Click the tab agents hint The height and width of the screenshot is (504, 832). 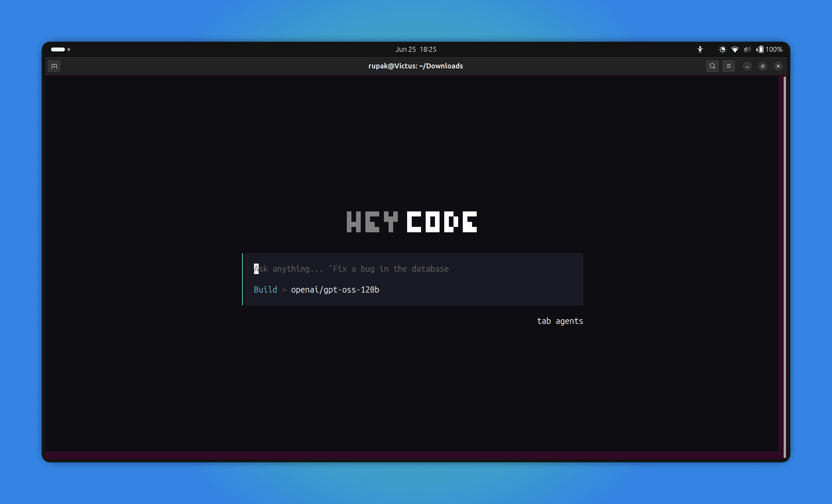pos(560,321)
